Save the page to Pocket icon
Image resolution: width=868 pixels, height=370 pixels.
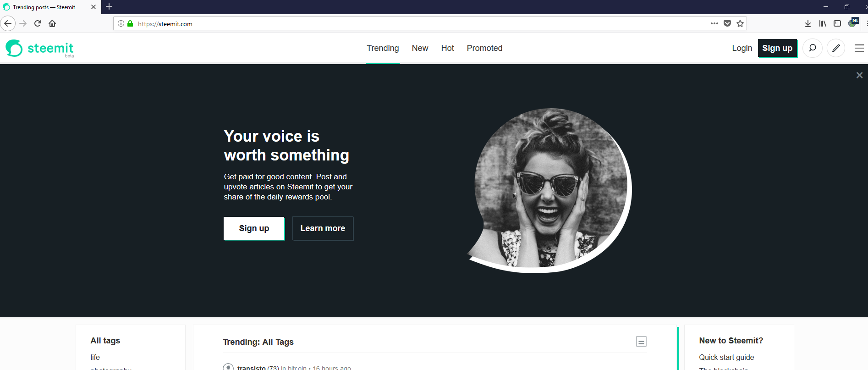727,23
